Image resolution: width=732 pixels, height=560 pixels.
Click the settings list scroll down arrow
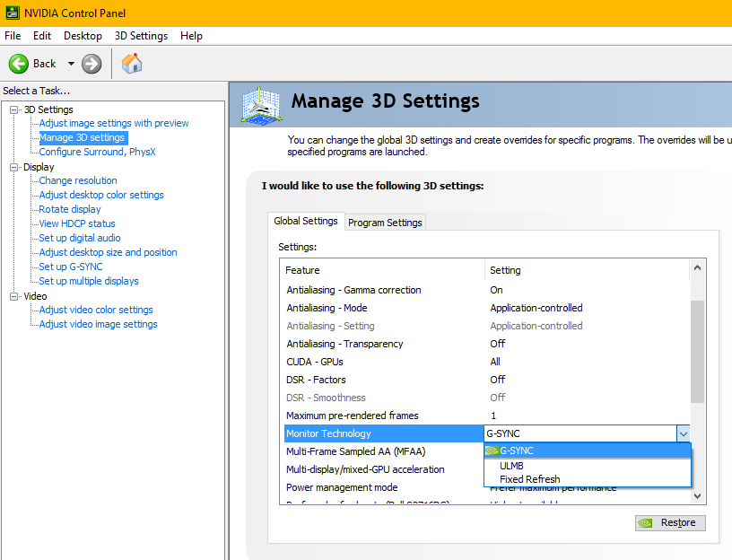pyautogui.click(x=697, y=496)
